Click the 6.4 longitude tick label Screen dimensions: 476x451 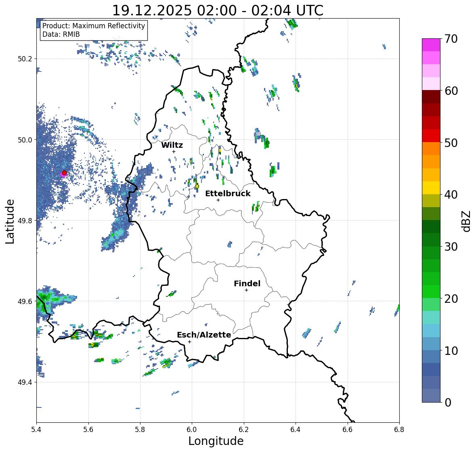(x=296, y=430)
